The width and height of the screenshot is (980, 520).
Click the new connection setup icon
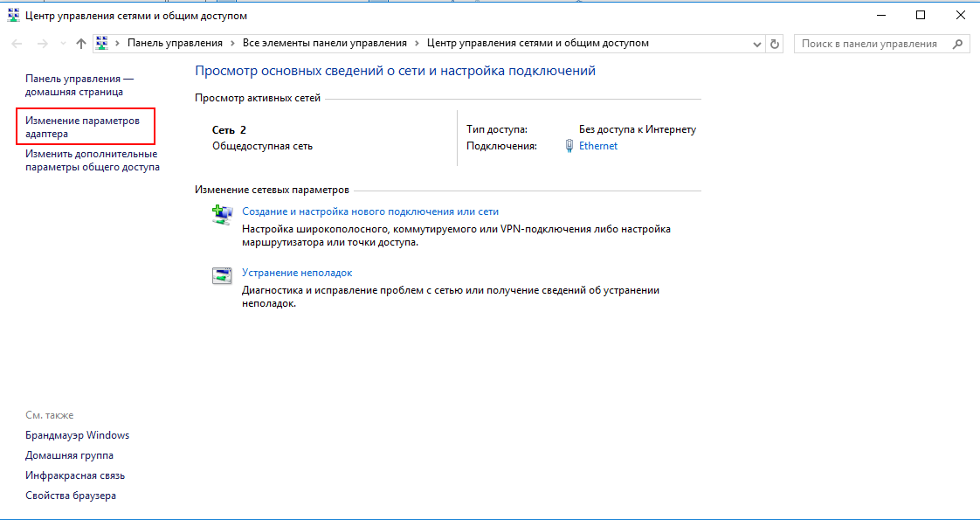click(222, 214)
